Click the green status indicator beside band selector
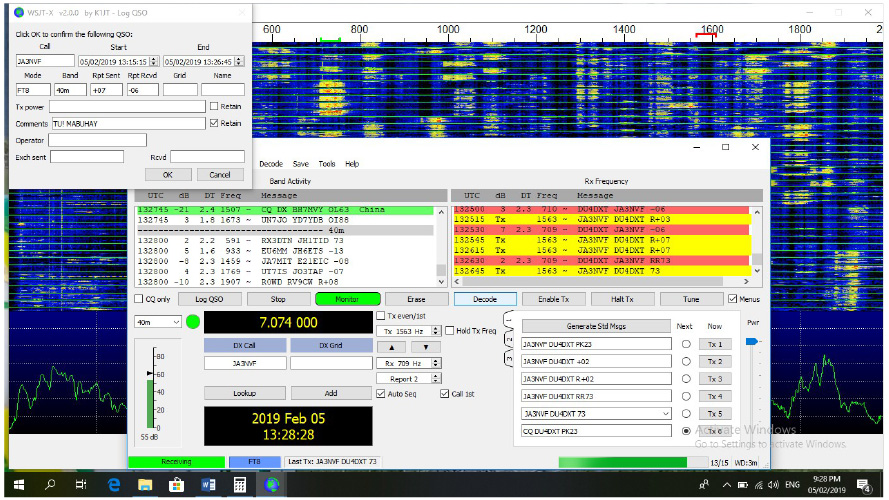This screenshot has width=889, height=500. tap(193, 323)
